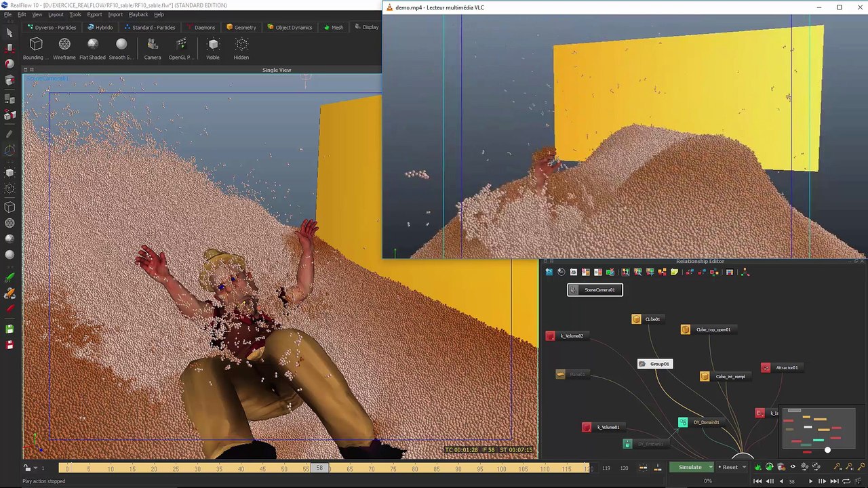Click the Simulate button
Screen dimensions: 868x488
(689, 467)
